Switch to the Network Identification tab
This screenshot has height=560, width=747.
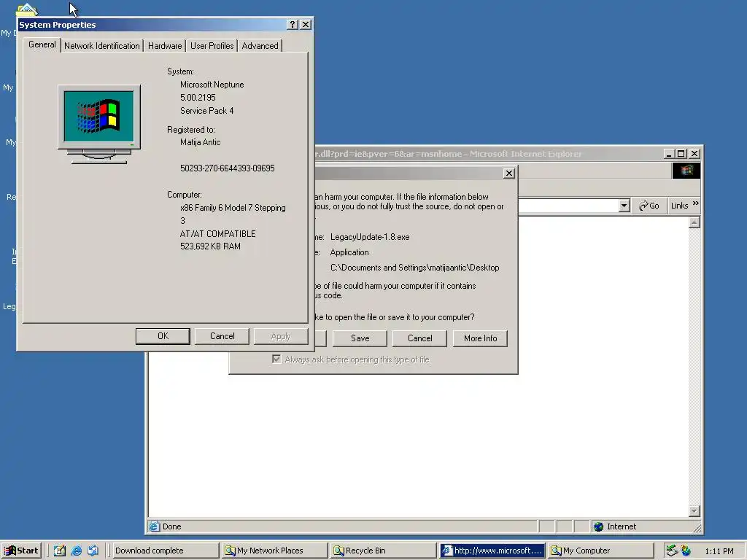102,46
